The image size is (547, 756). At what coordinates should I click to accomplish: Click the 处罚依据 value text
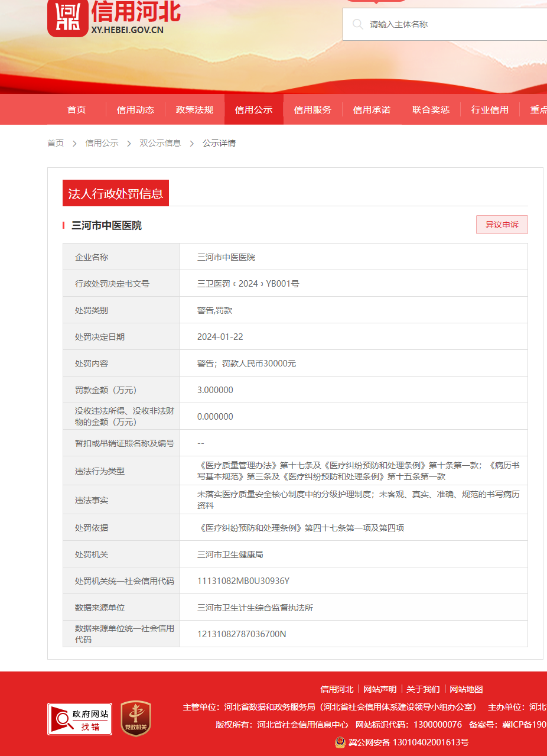[301, 528]
